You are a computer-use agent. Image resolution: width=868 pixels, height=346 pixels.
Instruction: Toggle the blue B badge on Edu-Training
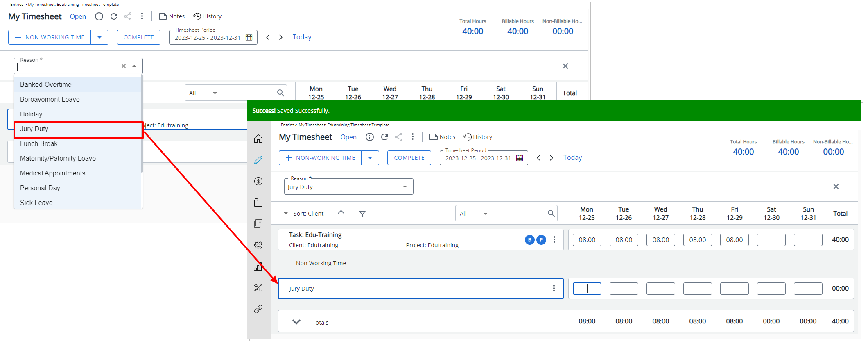click(x=530, y=240)
